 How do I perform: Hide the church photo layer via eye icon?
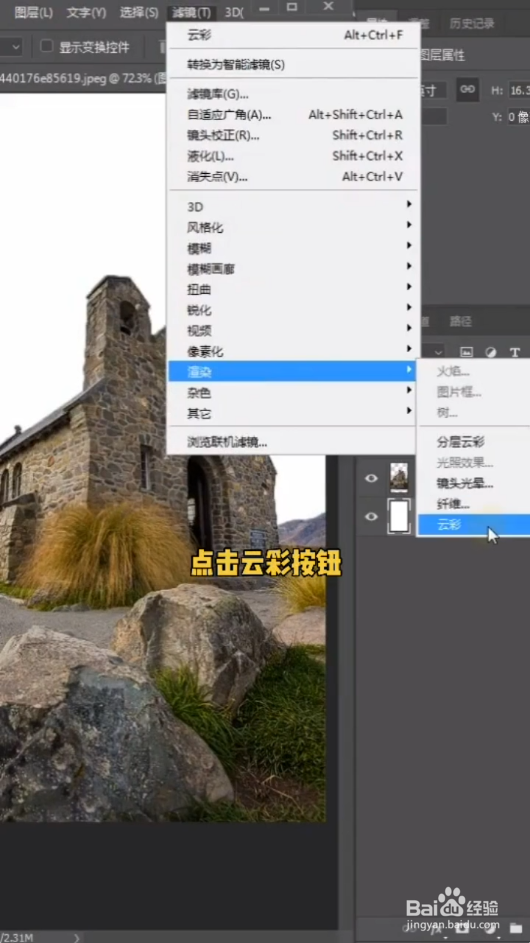click(x=371, y=478)
